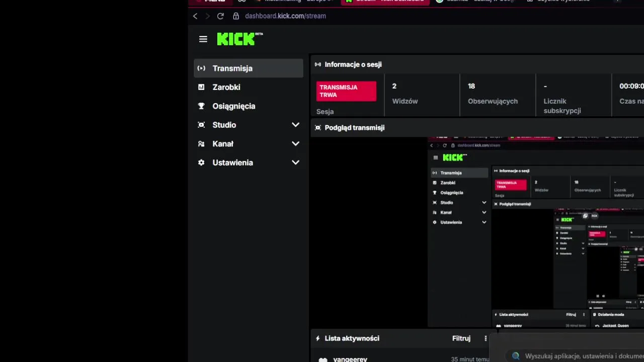Image resolution: width=644 pixels, height=362 pixels.
Task: Click the Informacje o sesji header icon
Action: click(318, 64)
